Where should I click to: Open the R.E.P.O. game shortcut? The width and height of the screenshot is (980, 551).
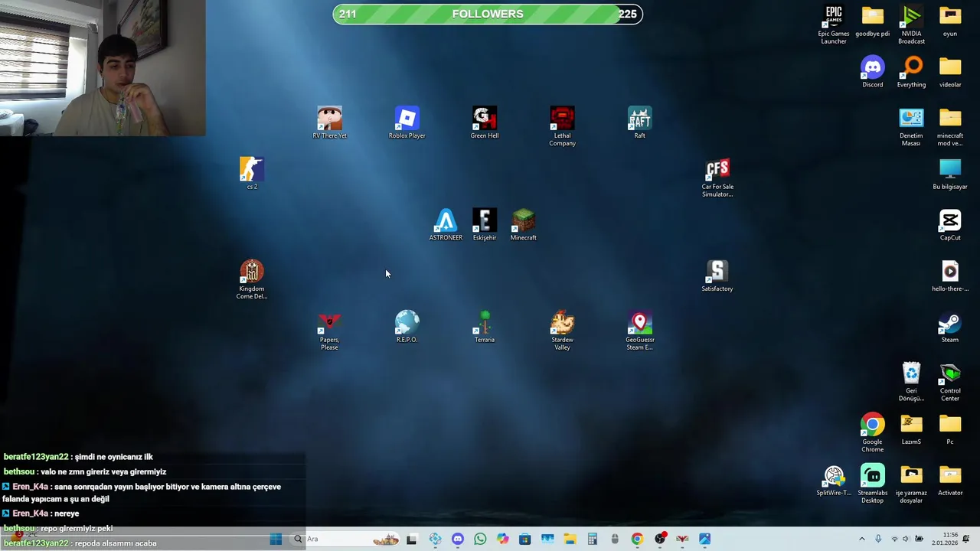pyautogui.click(x=407, y=327)
